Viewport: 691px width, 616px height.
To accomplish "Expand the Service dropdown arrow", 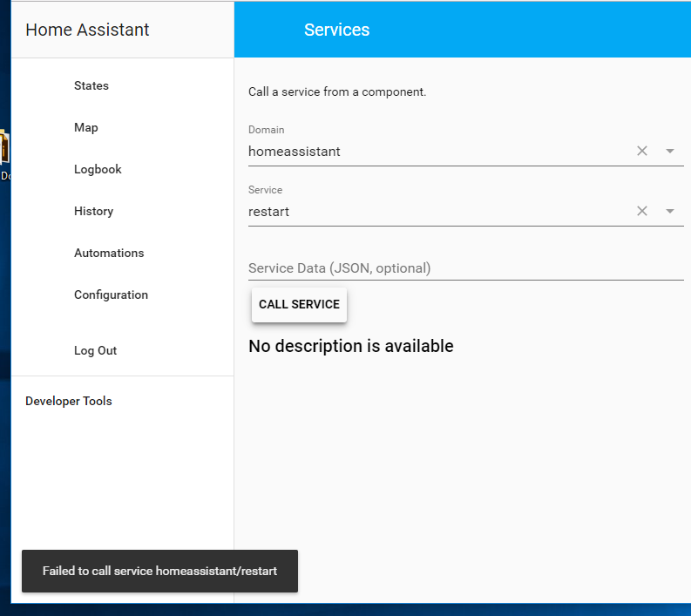I will (x=670, y=212).
